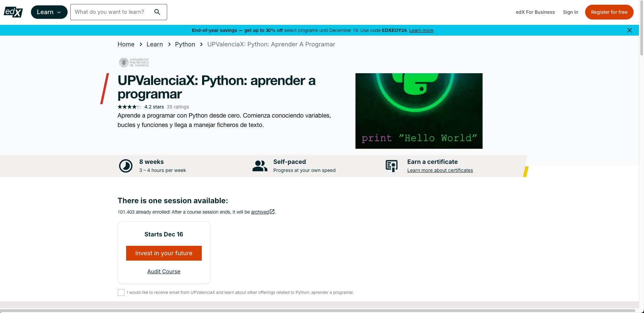Click Invest in your future button
Viewport: 644px width, 313px height.
click(x=164, y=253)
